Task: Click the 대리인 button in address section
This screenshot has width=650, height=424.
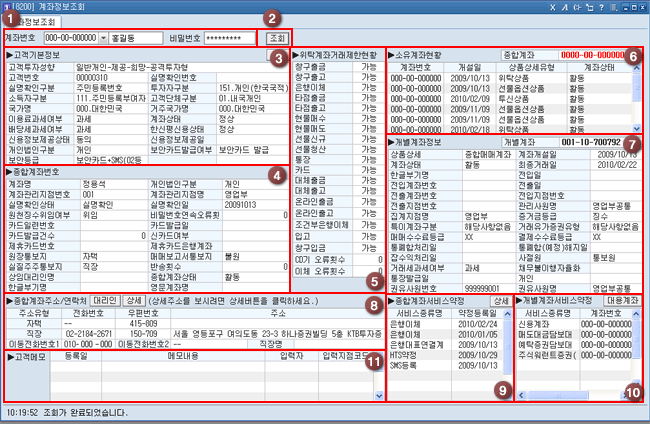Action: coord(105,299)
